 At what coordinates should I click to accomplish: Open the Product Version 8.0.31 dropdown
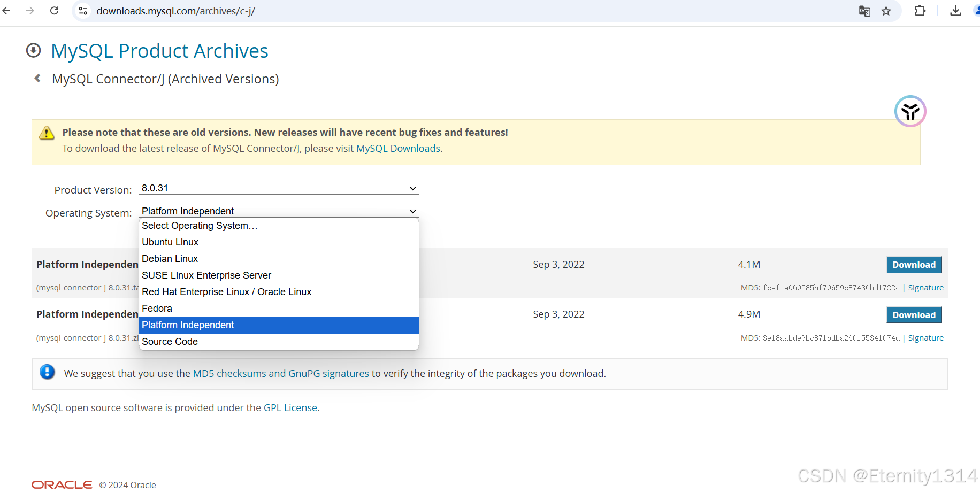click(279, 188)
